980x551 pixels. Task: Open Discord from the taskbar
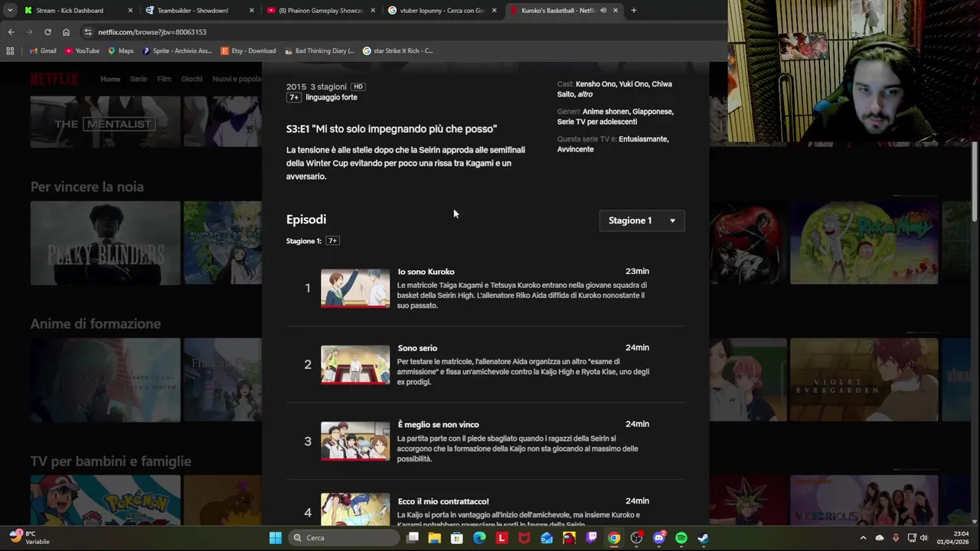659,538
